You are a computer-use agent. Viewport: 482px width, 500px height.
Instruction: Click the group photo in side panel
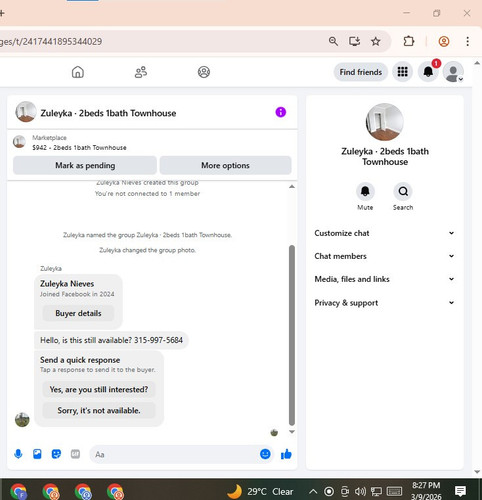tap(384, 122)
